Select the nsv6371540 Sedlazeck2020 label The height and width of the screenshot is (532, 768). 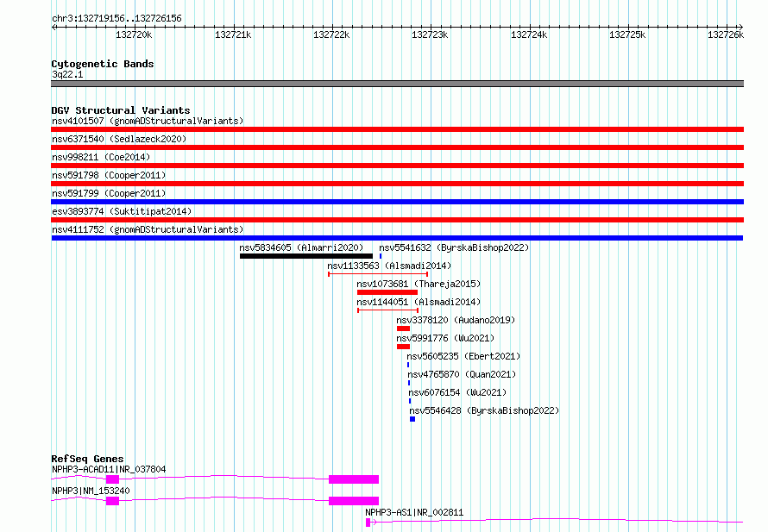click(x=119, y=139)
